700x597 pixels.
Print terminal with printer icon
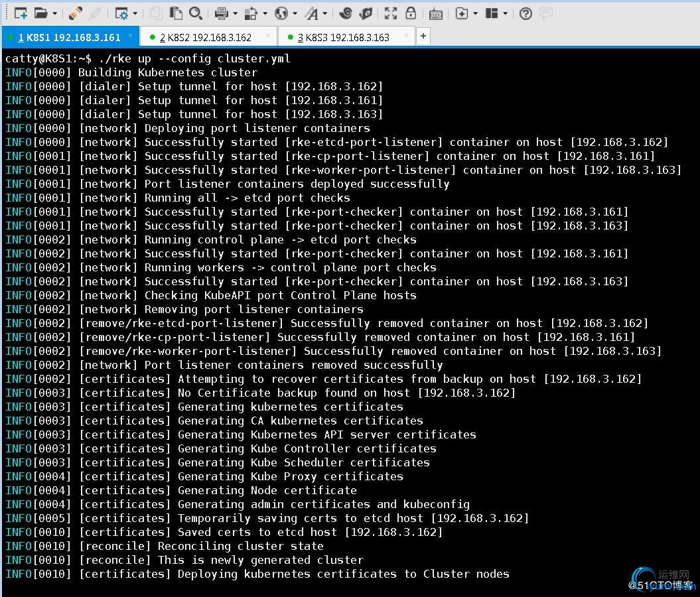pos(221,13)
